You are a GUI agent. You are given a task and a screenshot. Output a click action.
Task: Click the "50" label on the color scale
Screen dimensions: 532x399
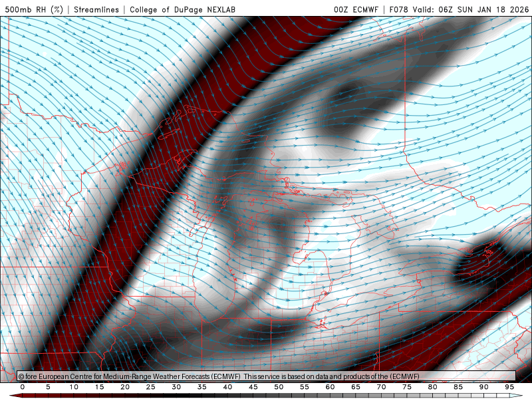click(x=279, y=387)
